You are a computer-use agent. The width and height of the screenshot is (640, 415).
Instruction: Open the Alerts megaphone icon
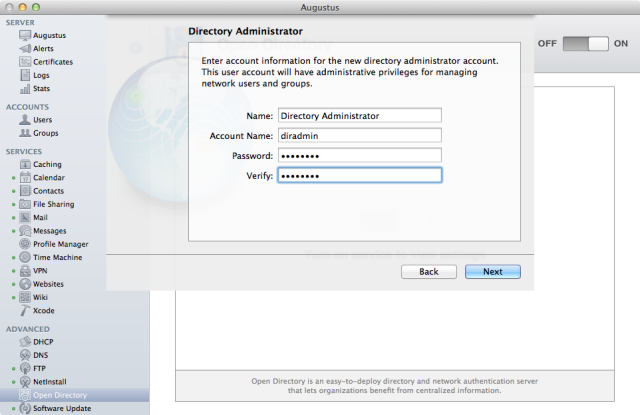click(x=25, y=49)
